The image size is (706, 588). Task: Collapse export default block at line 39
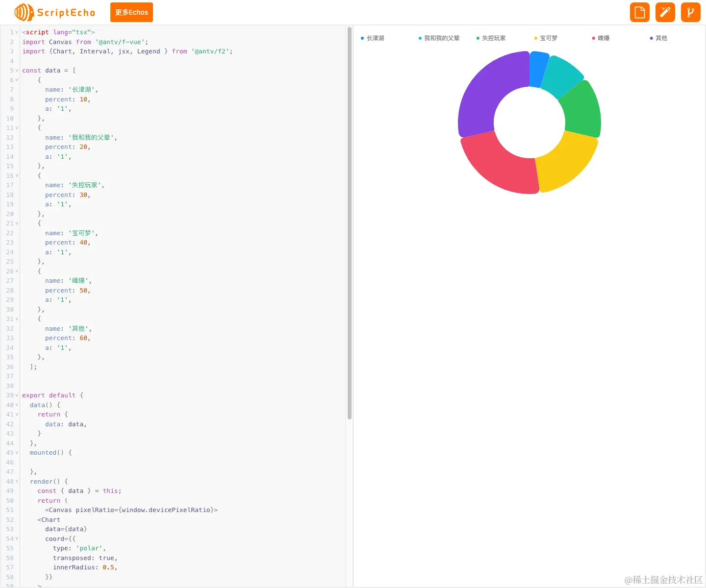pos(17,395)
